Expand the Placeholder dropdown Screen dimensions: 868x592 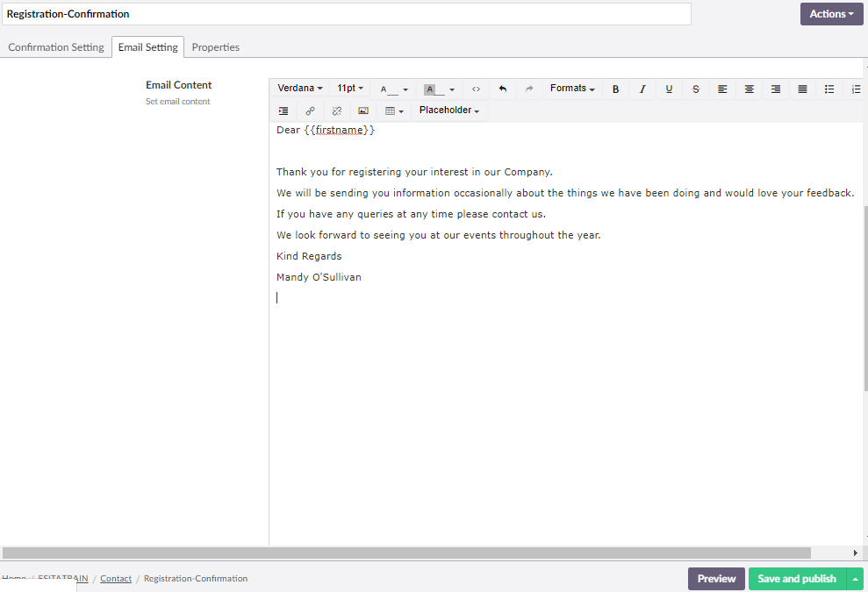(448, 111)
